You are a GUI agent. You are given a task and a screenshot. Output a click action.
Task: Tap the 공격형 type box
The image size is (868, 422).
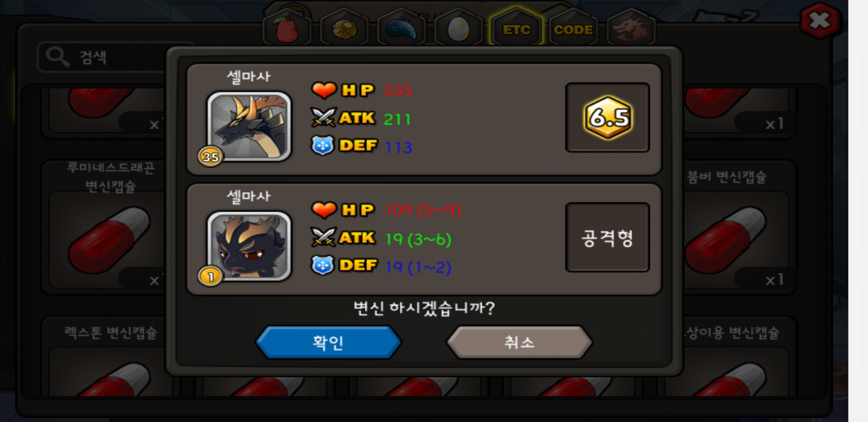click(608, 237)
